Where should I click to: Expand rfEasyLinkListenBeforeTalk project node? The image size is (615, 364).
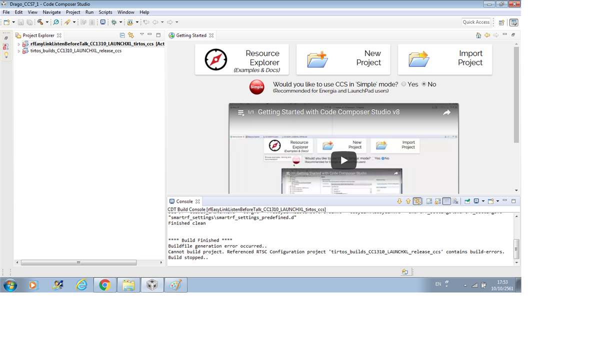tap(19, 44)
